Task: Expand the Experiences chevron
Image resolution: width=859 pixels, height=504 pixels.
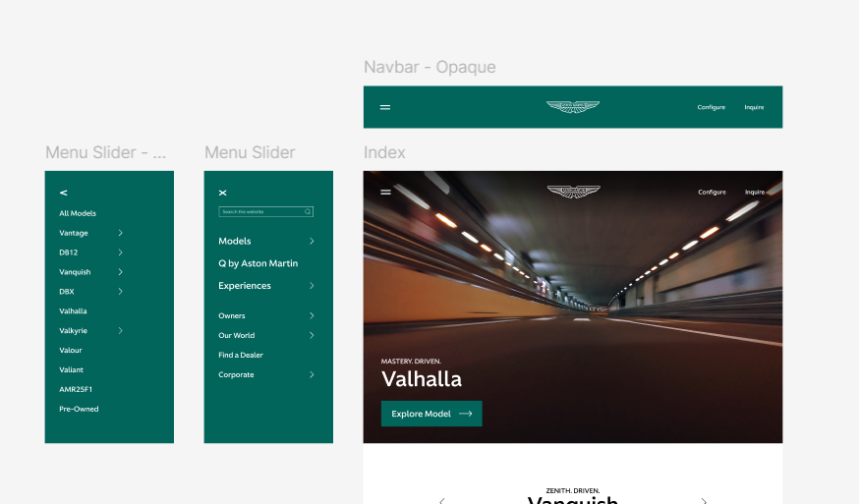Action: click(x=312, y=286)
